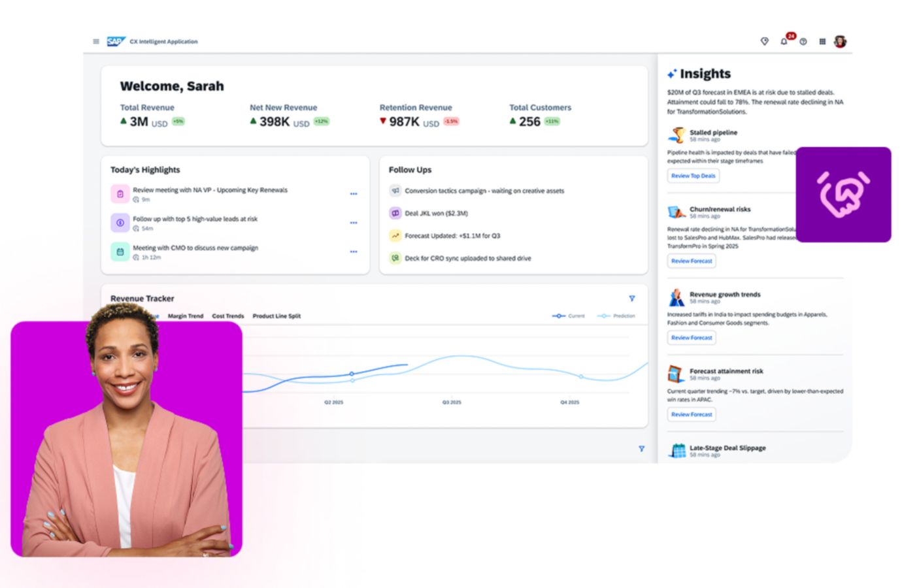Open the app grid launcher
This screenshot has height=588, width=902.
[x=822, y=42]
